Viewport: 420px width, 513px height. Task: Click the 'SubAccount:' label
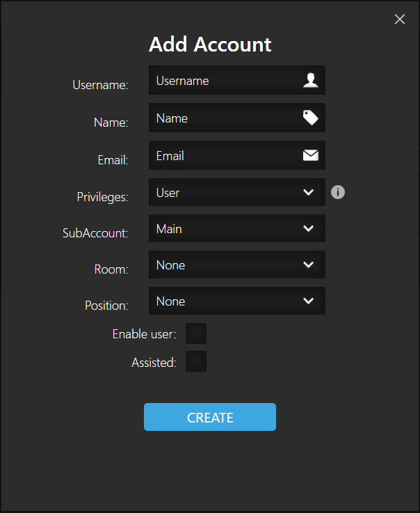[x=95, y=233]
